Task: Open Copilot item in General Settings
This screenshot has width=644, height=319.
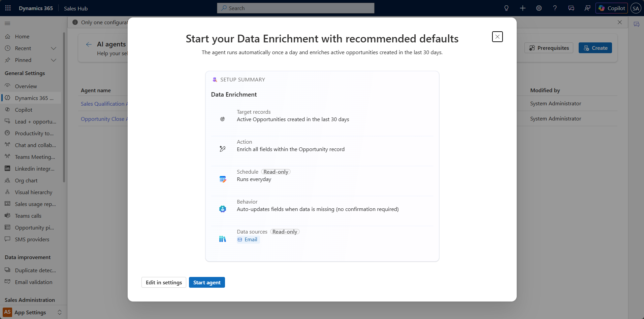Action: point(24,110)
